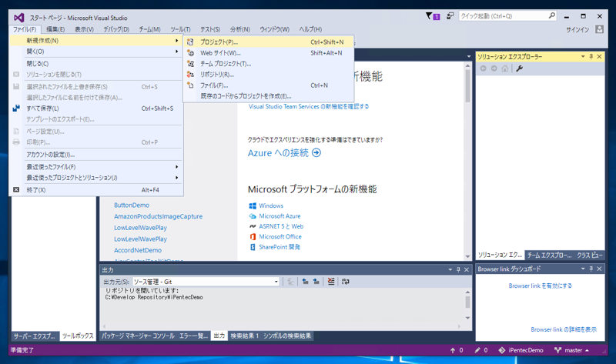Screen dimensions: 616x364
Task: Open the 編集(E) menu
Action: click(55, 29)
